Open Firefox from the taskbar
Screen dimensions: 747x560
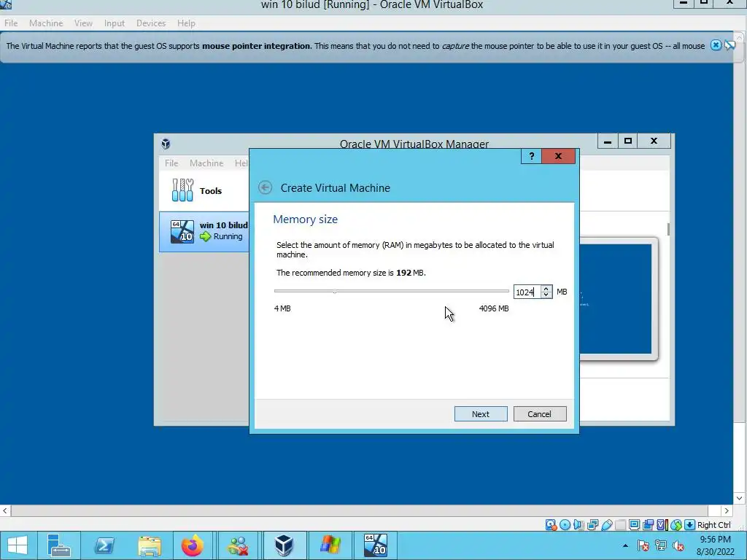click(193, 545)
